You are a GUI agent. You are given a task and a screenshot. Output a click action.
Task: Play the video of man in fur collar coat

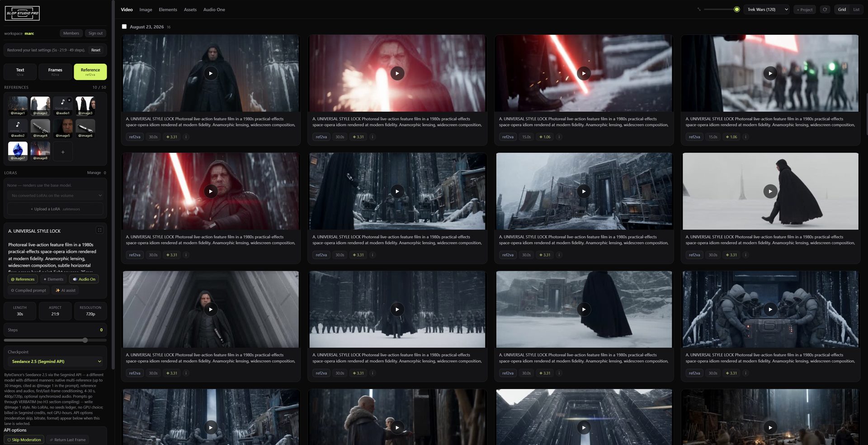point(397,427)
